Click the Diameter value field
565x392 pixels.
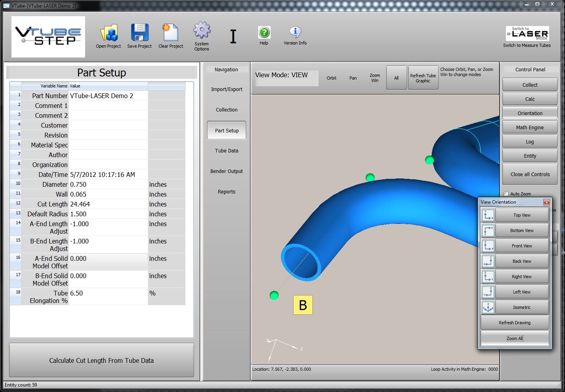coord(108,184)
